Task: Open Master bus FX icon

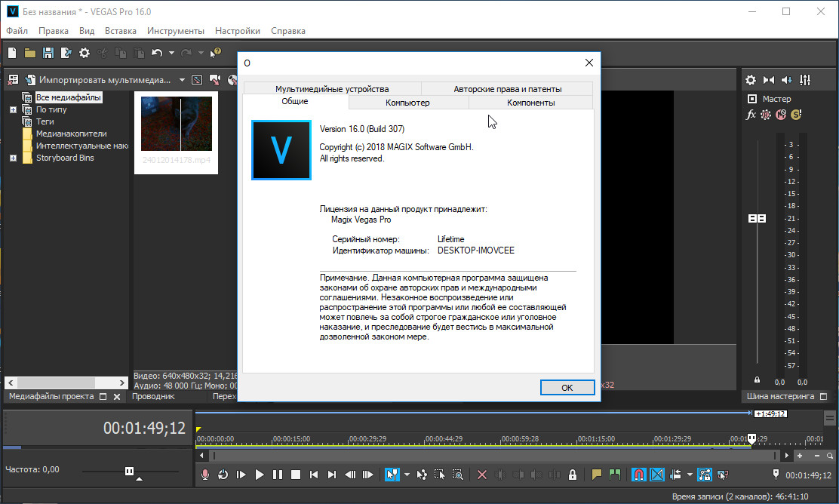Action: click(x=751, y=115)
